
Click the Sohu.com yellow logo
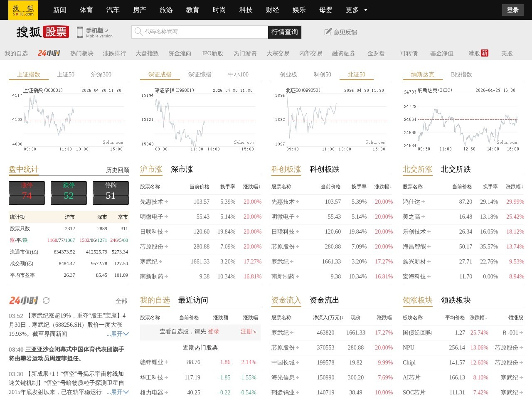click(x=23, y=10)
